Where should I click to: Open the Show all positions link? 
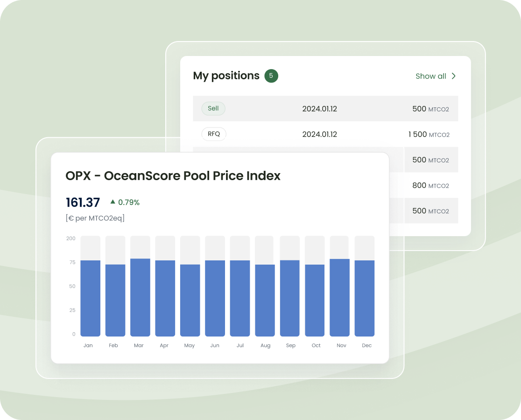431,76
